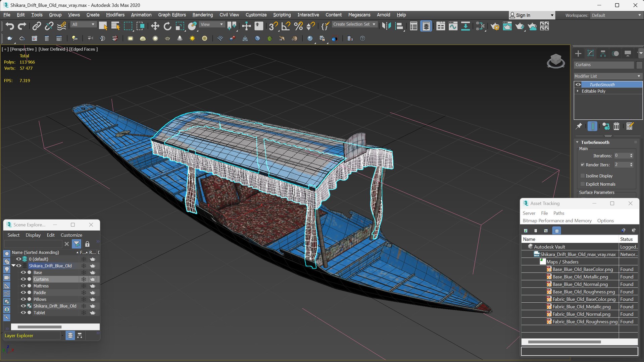Collapse the Shikara_Drift_Blue_Old tree node

pyautogui.click(x=13, y=265)
